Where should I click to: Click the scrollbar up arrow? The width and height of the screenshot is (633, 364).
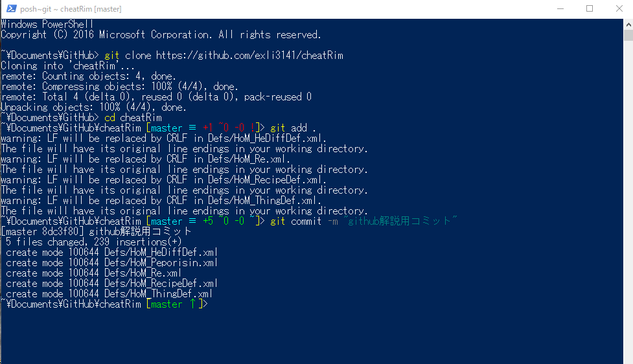pos(628,24)
